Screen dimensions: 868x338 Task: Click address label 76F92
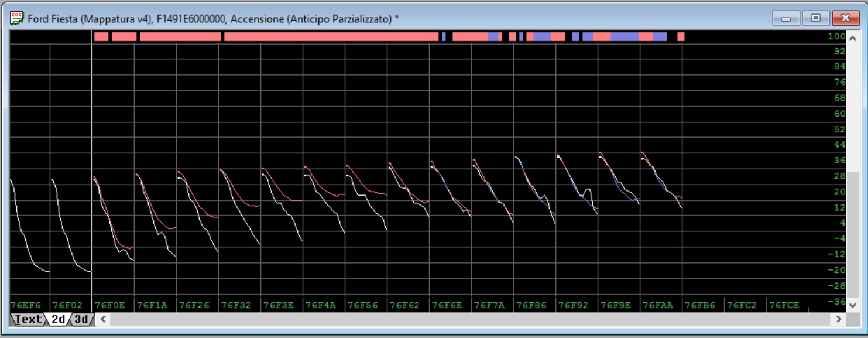pos(574,305)
